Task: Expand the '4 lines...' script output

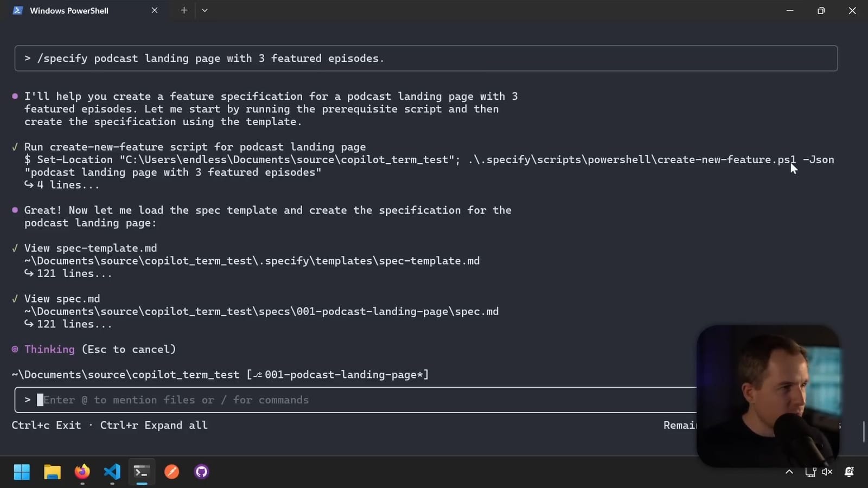Action: tap(67, 185)
